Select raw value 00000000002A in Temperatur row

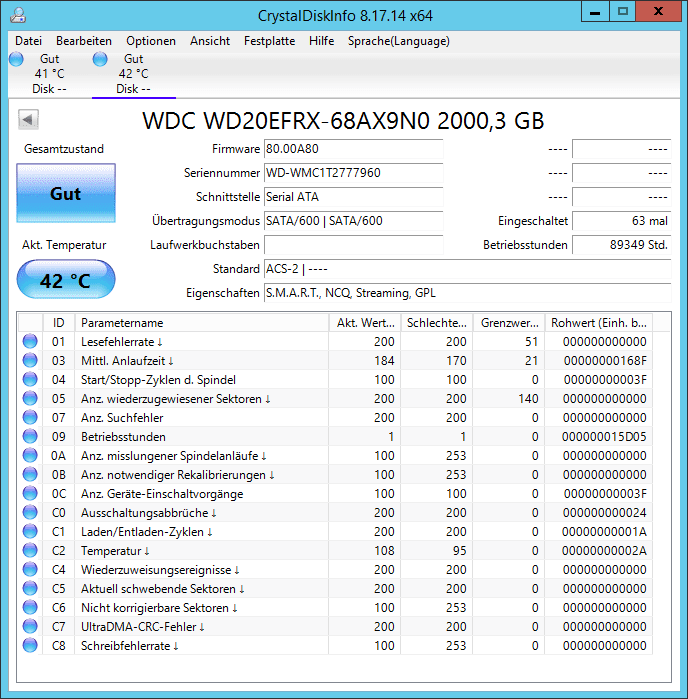604,551
